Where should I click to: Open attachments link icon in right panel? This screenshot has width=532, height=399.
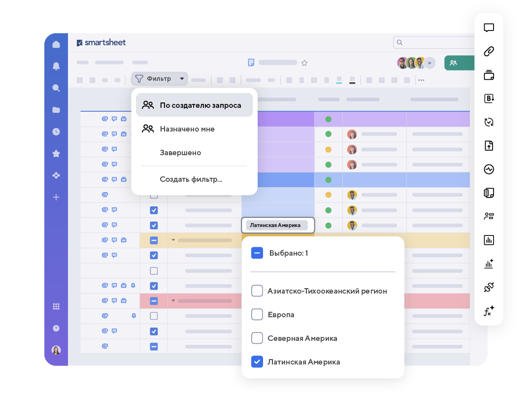coord(489,51)
